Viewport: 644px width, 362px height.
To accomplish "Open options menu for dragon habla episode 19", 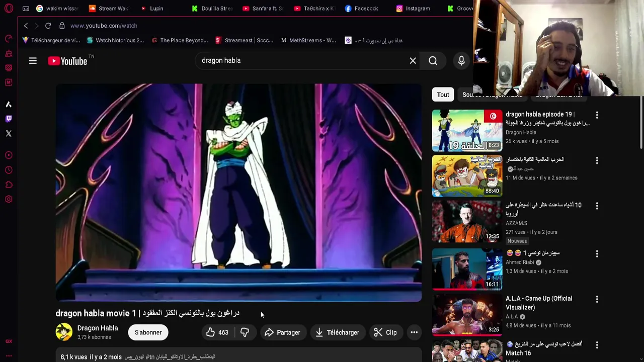I will pyautogui.click(x=597, y=115).
